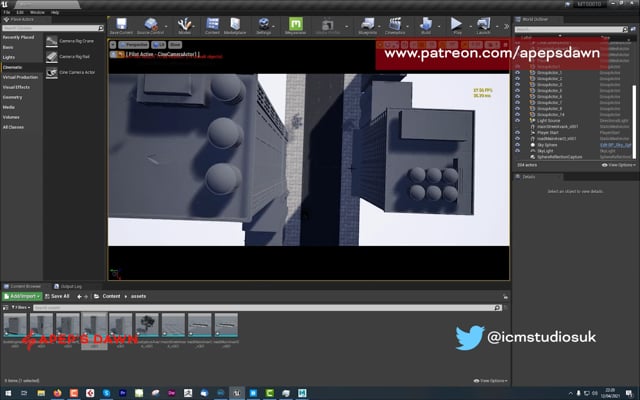Open Blueprints toolbar button
The height and width of the screenshot is (400, 640).
(367, 26)
